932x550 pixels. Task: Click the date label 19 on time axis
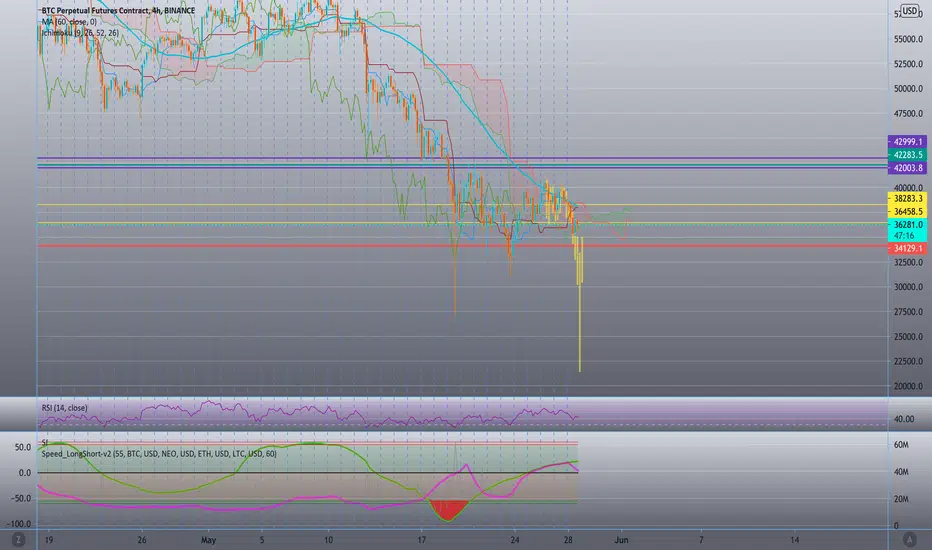pos(49,540)
